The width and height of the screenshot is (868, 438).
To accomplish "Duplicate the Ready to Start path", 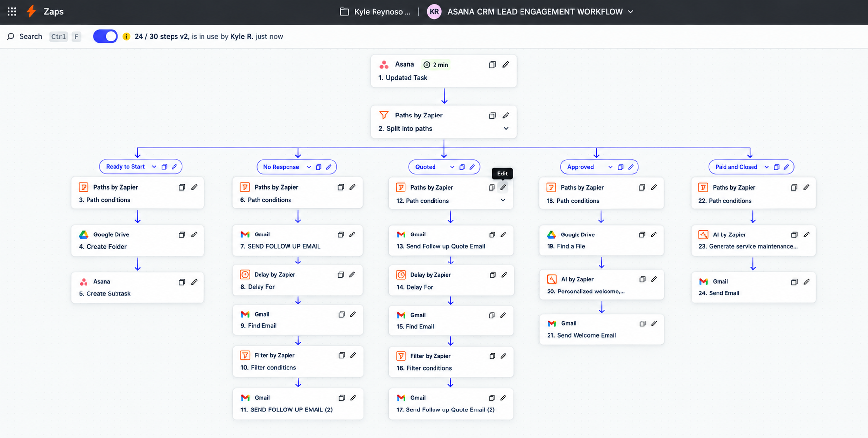I will (164, 167).
